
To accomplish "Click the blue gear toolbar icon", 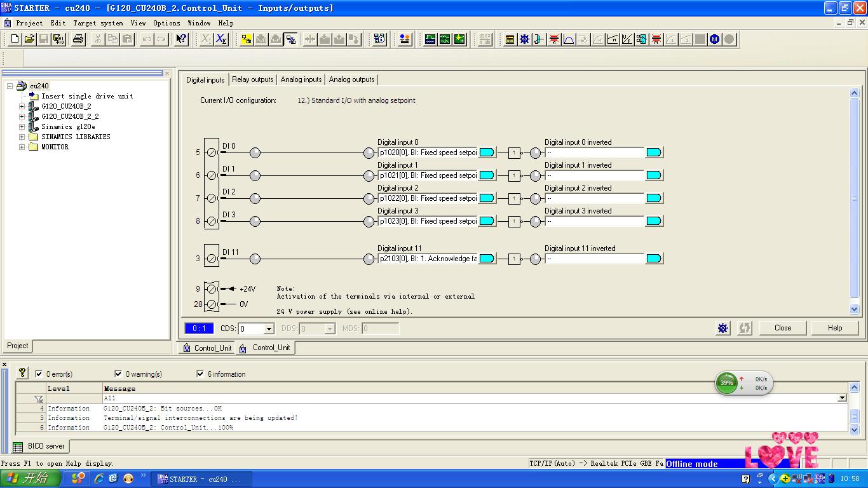I will pyautogui.click(x=524, y=39).
